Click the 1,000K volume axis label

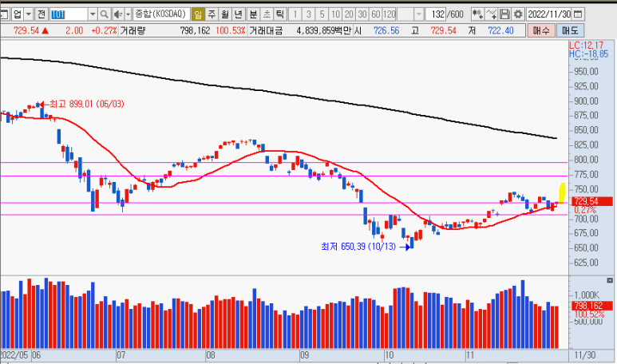coord(587,295)
